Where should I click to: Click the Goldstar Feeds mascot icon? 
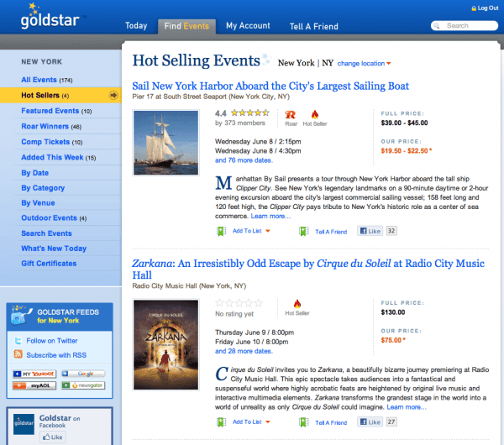click(x=20, y=315)
